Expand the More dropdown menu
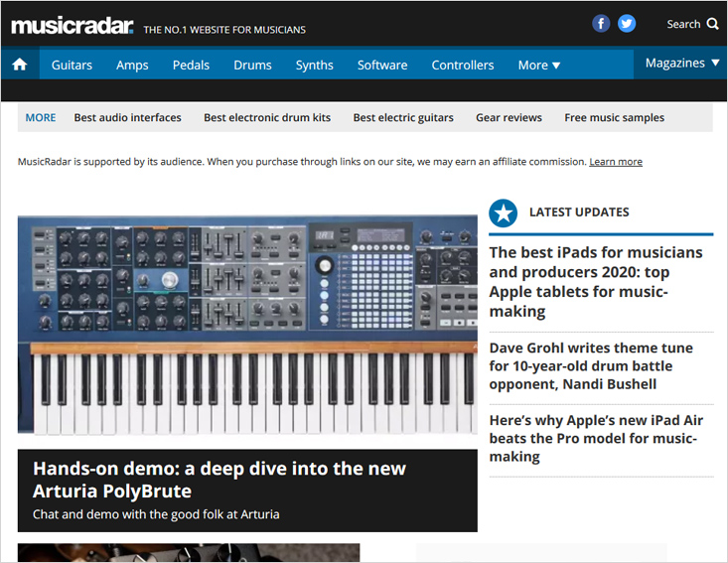 pos(539,65)
